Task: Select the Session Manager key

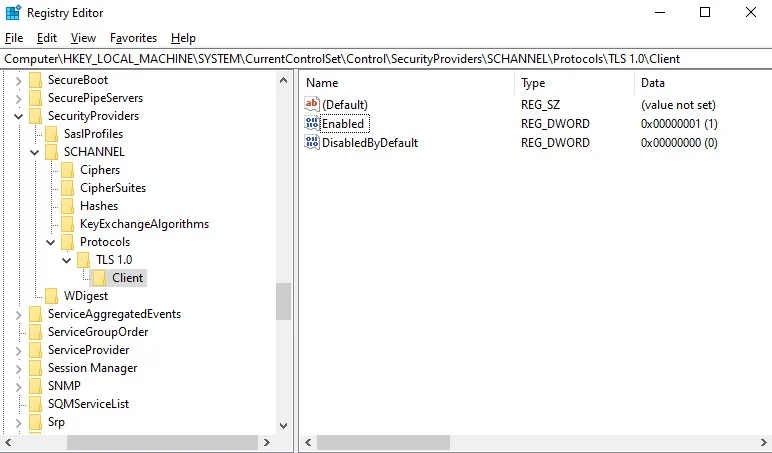Action: pos(92,368)
